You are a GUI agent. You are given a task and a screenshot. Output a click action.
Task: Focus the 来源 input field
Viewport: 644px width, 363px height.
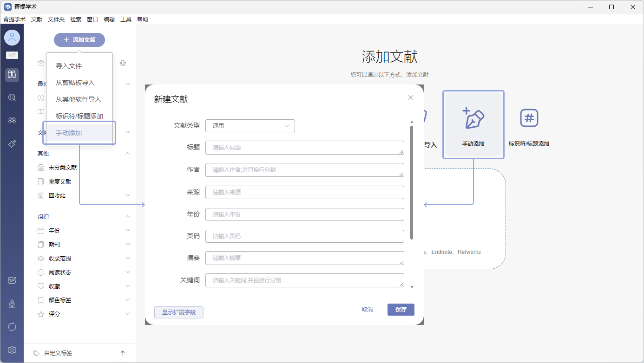(x=305, y=192)
